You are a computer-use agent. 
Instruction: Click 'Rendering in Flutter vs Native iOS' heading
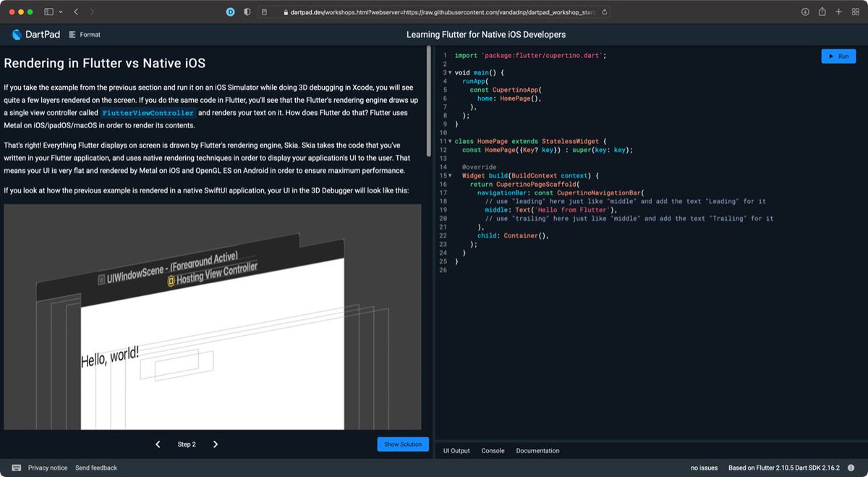[x=105, y=64]
